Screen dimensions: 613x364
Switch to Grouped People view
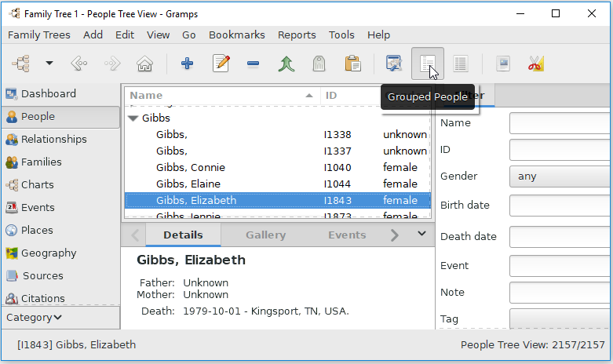(x=427, y=64)
